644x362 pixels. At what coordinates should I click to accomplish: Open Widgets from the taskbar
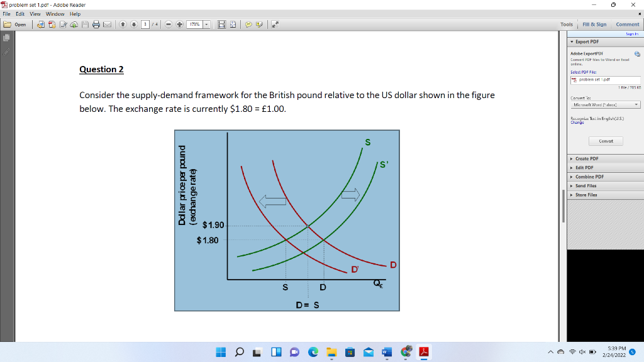[x=276, y=352]
